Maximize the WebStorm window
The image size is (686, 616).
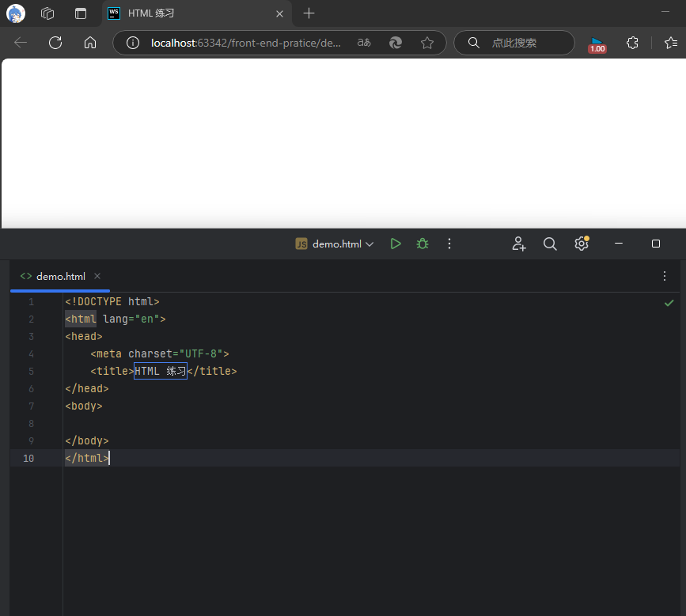656,244
